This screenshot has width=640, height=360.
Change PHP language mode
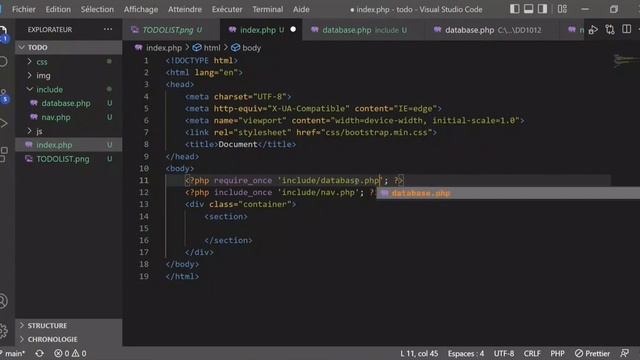557,353
